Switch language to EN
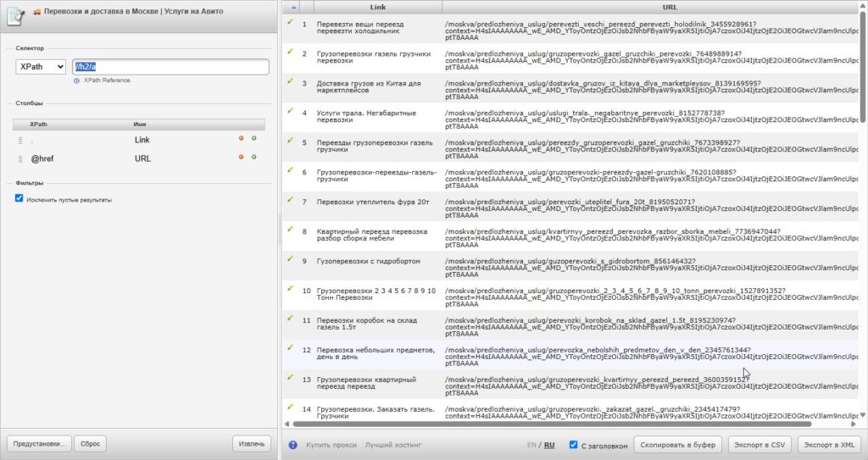Viewport: 868px width, 460px height. (531, 445)
